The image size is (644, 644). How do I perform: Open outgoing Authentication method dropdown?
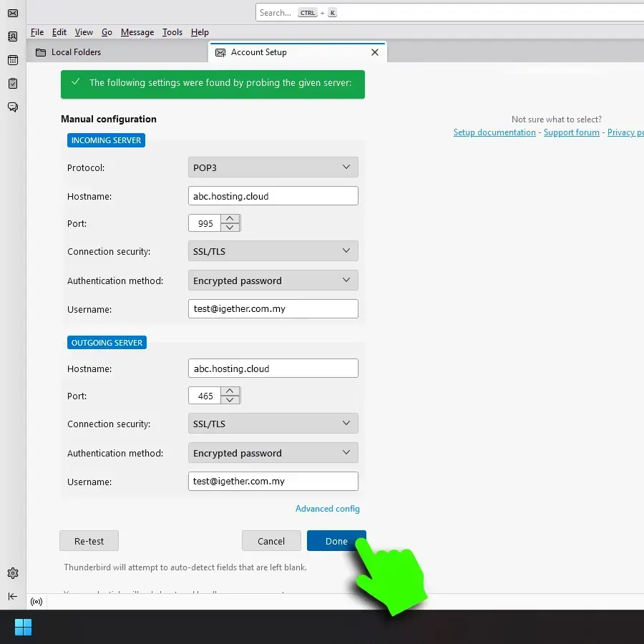[x=273, y=453]
